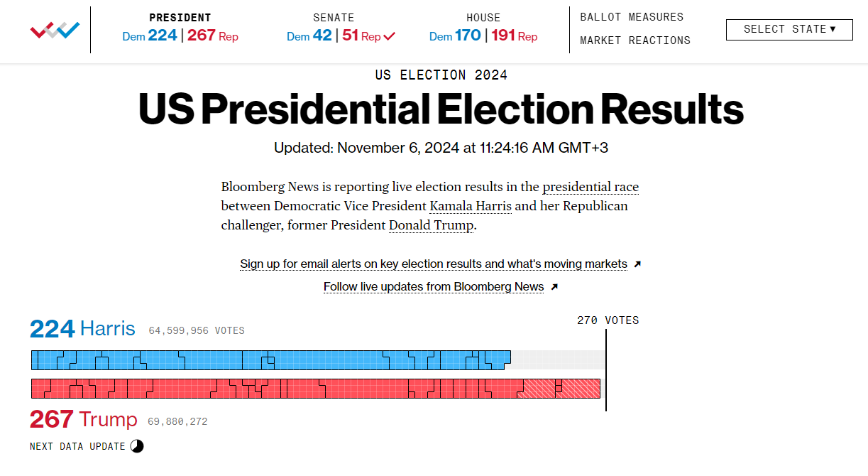
Task: Click the red Trump electoral vote bar
Action: point(316,389)
